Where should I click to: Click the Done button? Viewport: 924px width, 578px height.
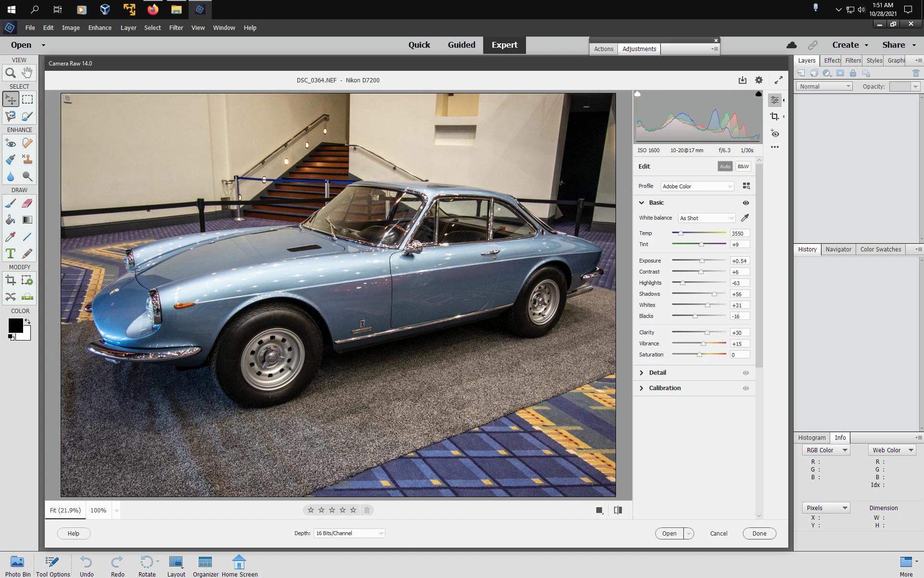[x=759, y=533]
